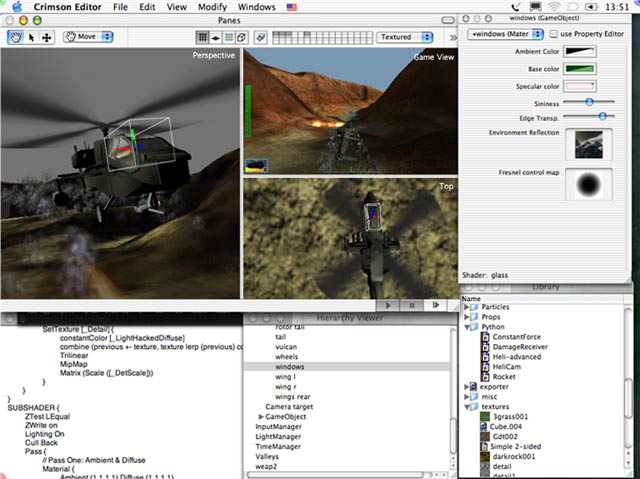The width and height of the screenshot is (640, 479).
Task: Select the hand pan tool
Action: point(15,37)
